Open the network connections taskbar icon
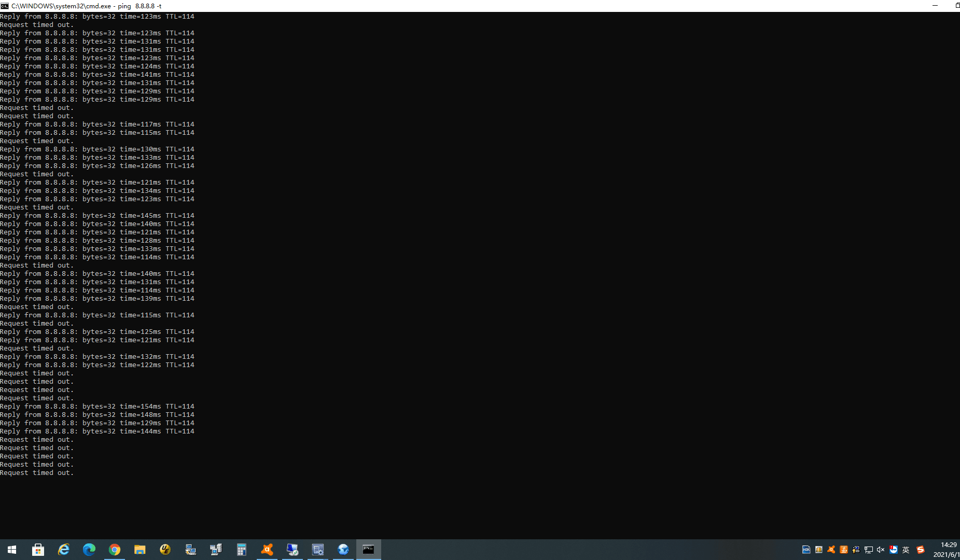 pyautogui.click(x=190, y=550)
